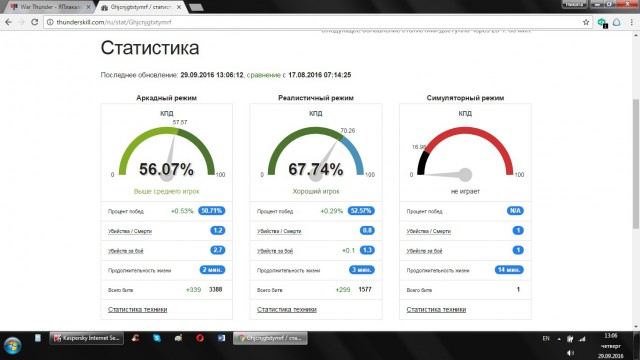Image resolution: width=640 pixels, height=360 pixels.
Task: Click 'Убийства / Смерти' label in Реалистичный режим
Action: [x=279, y=231]
